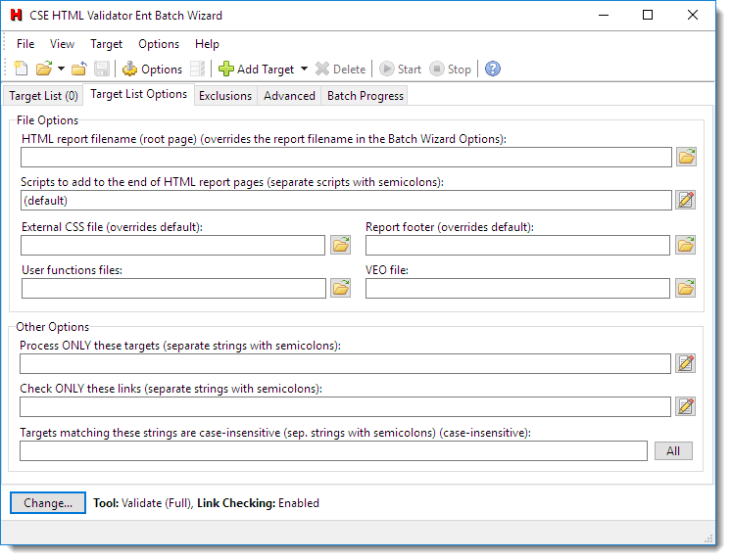731x560 pixels.
Task: Open the Target menu
Action: coord(106,44)
